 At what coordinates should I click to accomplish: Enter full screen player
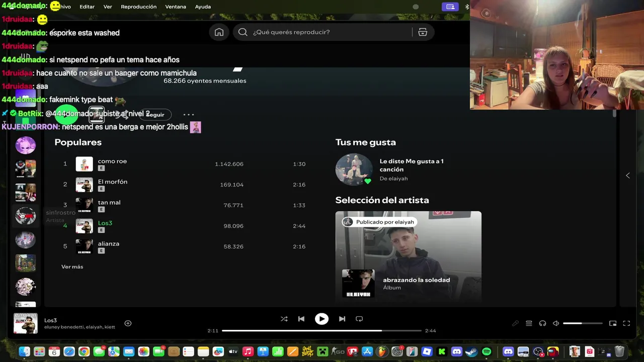pos(626,323)
